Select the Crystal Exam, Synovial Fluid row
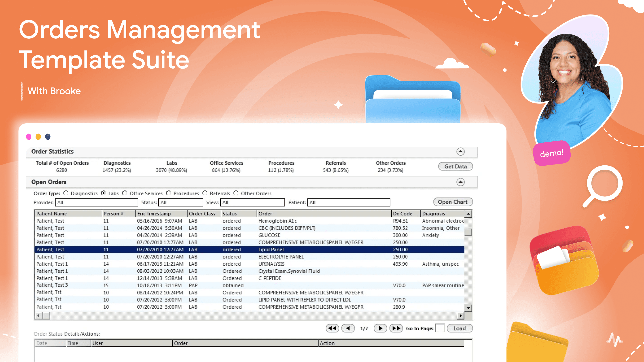This screenshot has height=362, width=644. pos(250,271)
